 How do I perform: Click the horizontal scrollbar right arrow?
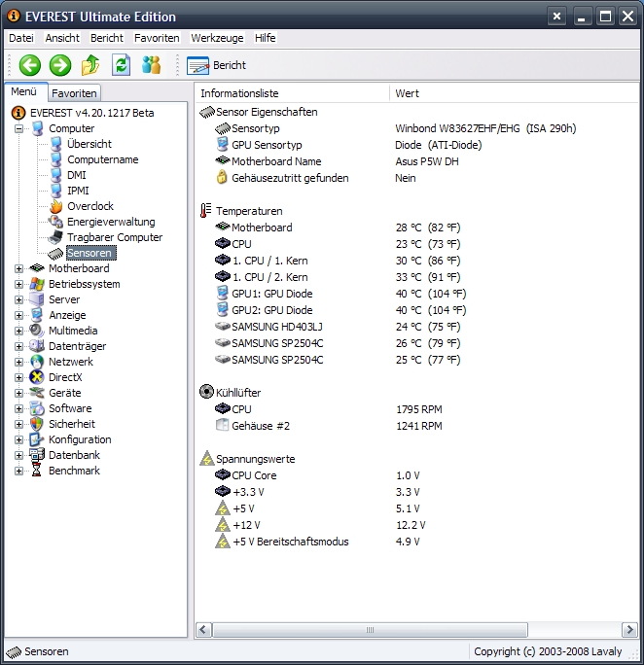629,630
